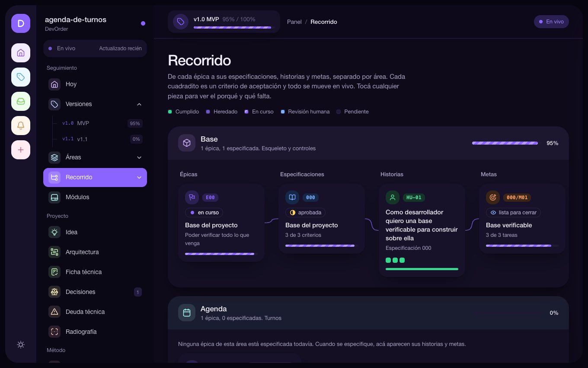Viewport: 588px width, 368px height.
Task: Expand the Áreas section chevron
Action: pyautogui.click(x=139, y=158)
